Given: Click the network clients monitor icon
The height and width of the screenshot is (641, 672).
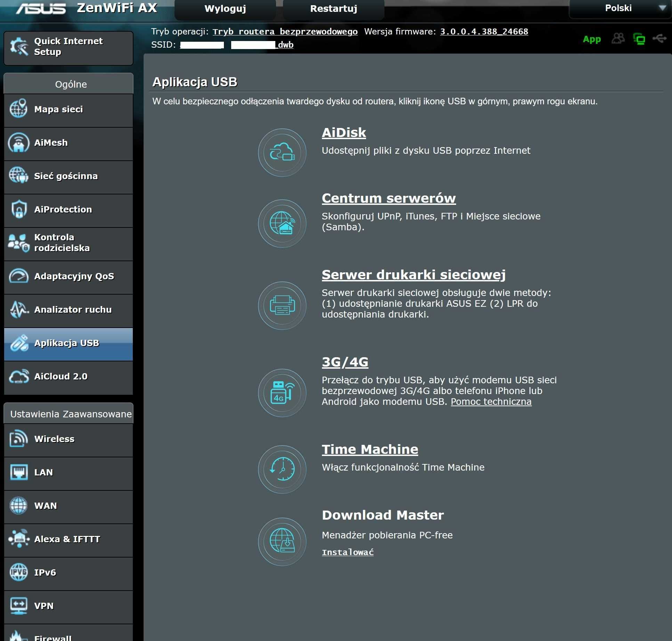Looking at the screenshot, I should click(x=639, y=39).
